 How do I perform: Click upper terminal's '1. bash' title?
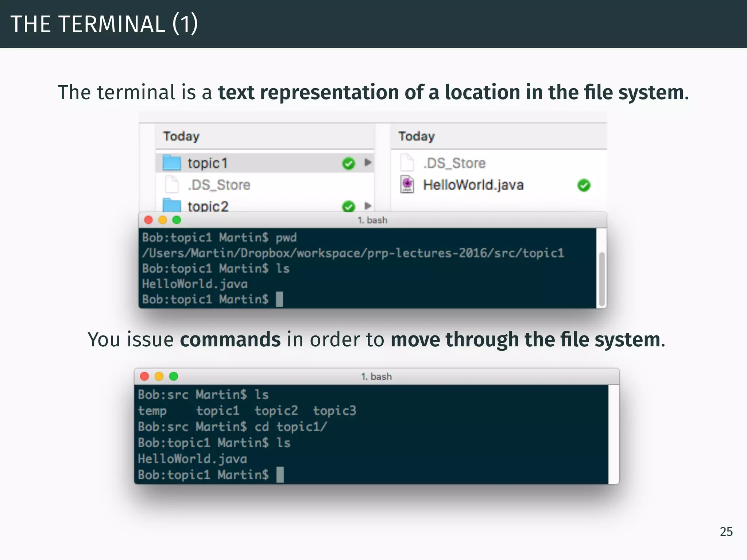[372, 220]
